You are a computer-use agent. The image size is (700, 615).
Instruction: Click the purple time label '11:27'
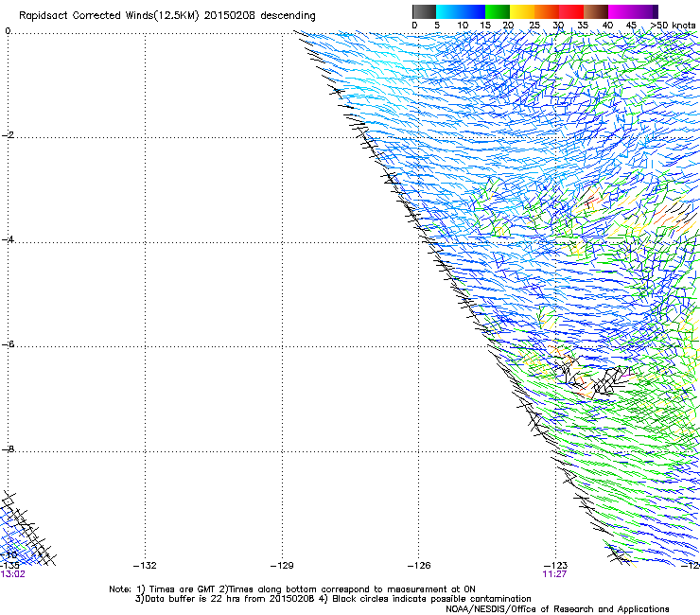pos(554,574)
